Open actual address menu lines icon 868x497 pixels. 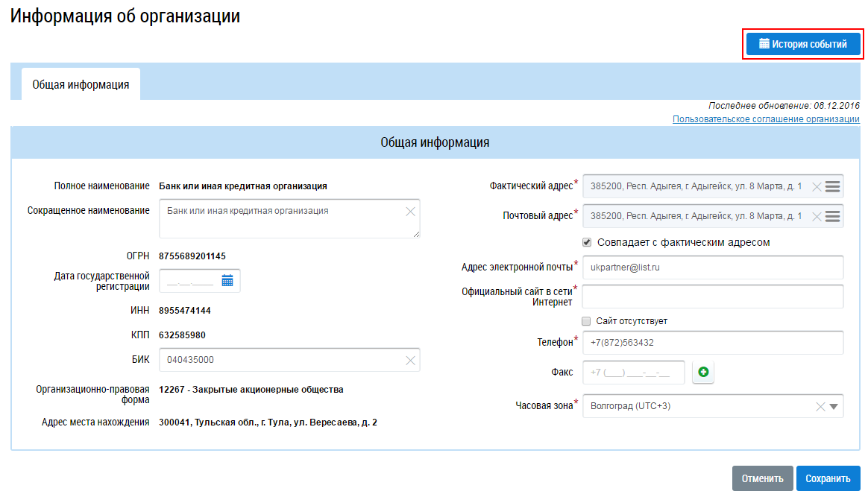pos(833,186)
